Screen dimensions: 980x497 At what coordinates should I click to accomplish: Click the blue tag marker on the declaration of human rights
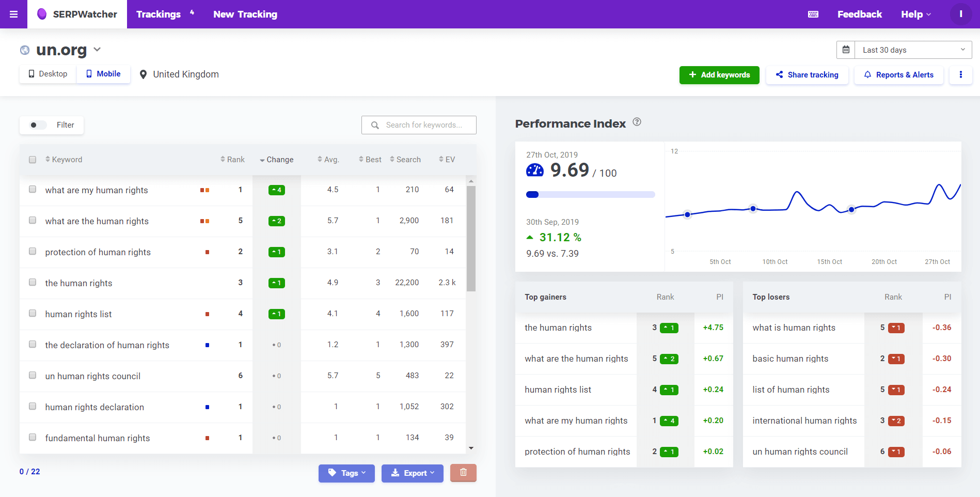[x=207, y=345]
